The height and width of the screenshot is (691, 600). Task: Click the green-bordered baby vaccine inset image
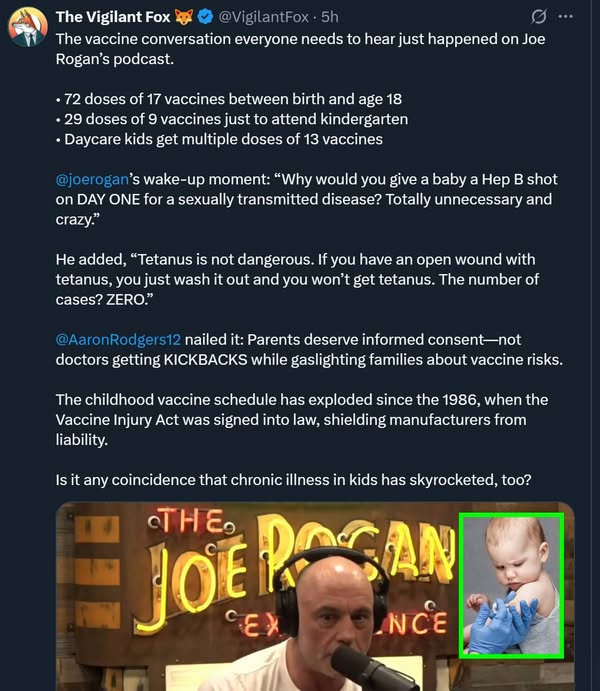tap(511, 586)
